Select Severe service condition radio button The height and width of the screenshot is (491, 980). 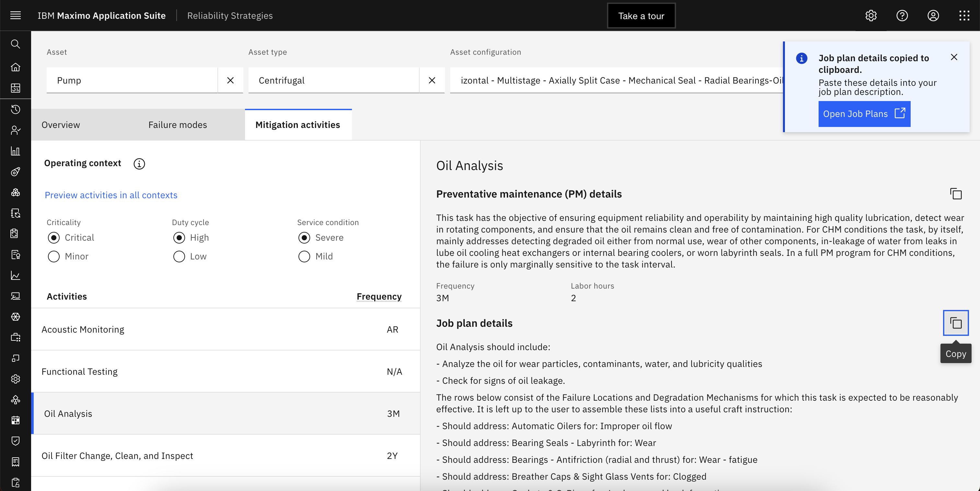coord(304,238)
